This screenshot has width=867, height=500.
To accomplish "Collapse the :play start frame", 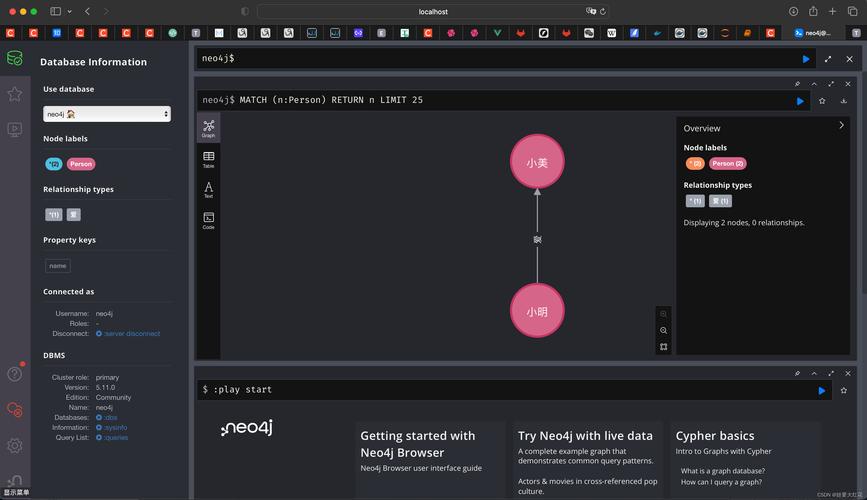I will pos(814,373).
